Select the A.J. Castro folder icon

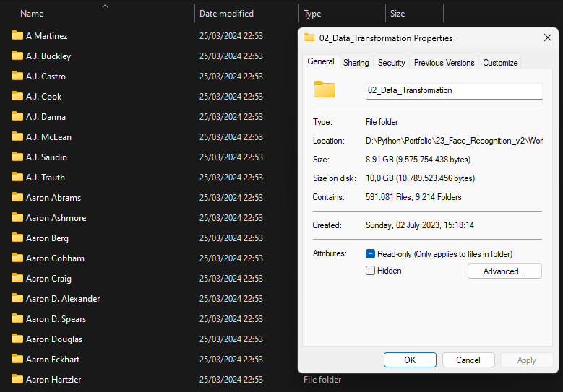click(17, 76)
